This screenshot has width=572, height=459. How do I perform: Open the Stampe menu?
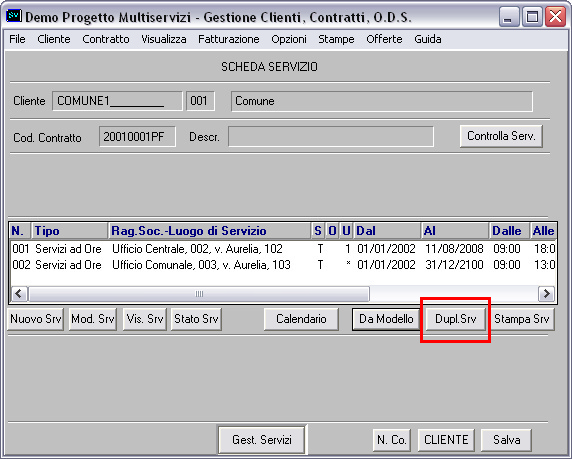point(336,39)
